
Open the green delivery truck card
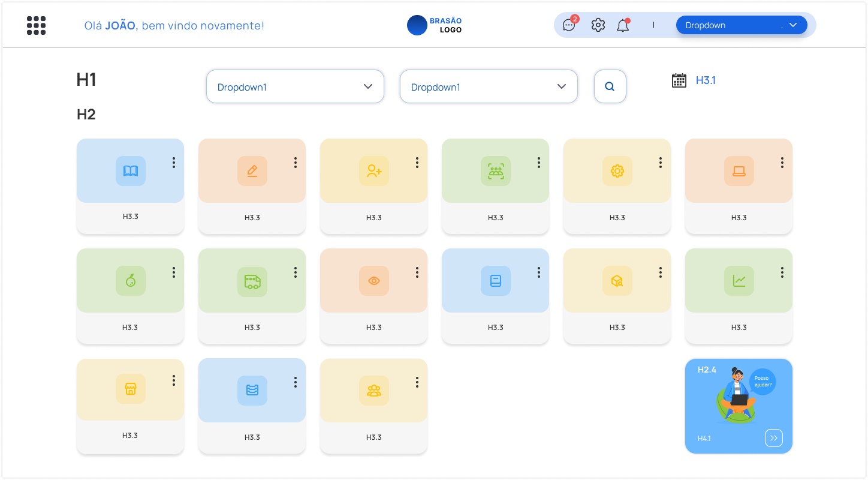[x=252, y=281]
